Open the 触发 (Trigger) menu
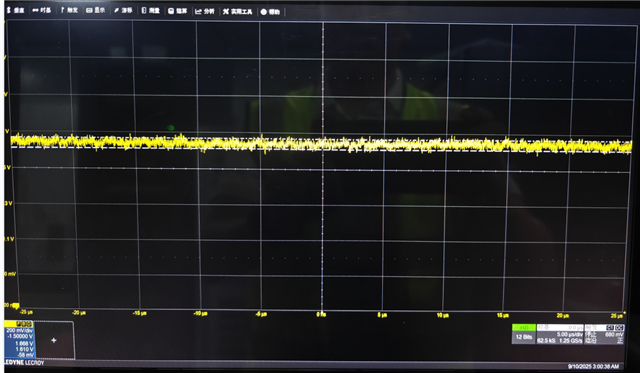 [x=69, y=10]
